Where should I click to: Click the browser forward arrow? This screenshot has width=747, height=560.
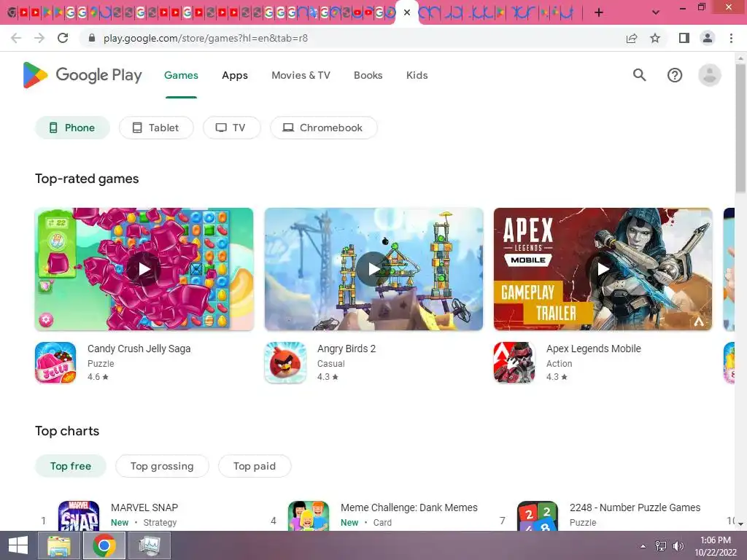pyautogui.click(x=39, y=38)
